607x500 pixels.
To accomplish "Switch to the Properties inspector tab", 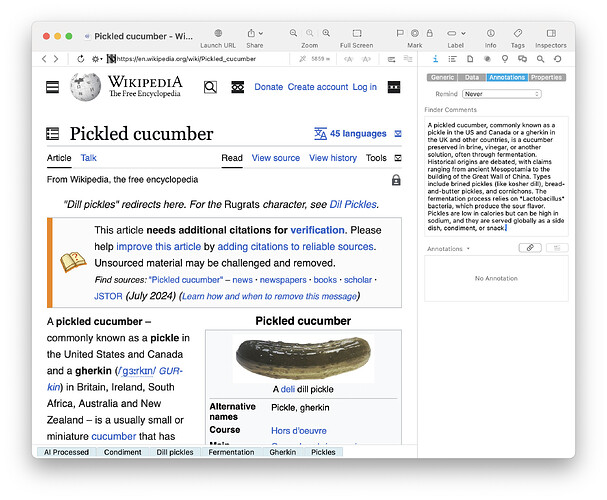I will [546, 77].
